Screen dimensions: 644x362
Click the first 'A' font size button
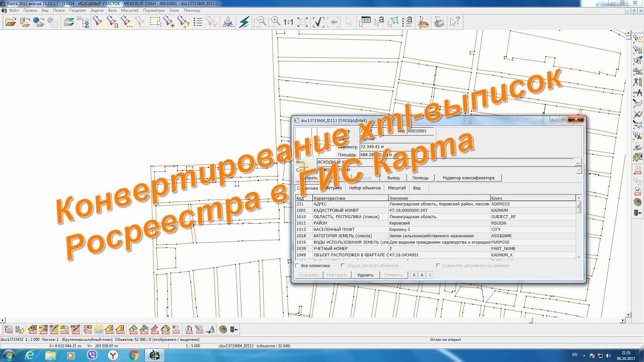point(414,275)
